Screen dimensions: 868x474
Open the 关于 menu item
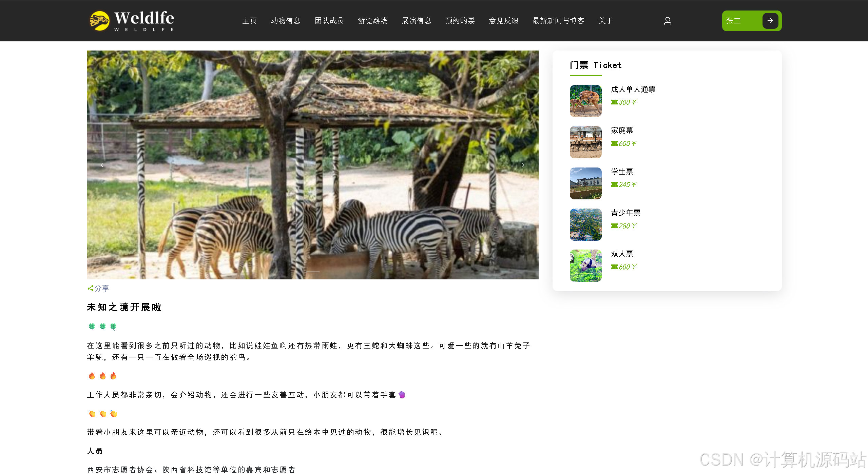click(x=605, y=21)
